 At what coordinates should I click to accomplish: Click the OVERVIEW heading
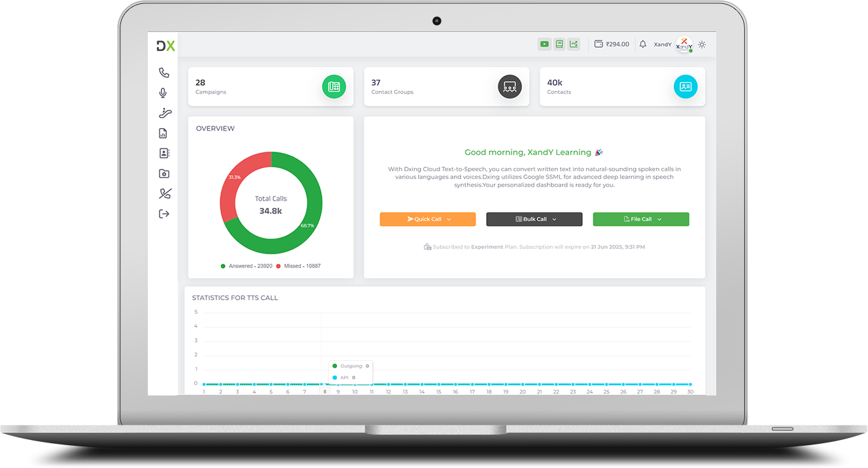pyautogui.click(x=215, y=129)
